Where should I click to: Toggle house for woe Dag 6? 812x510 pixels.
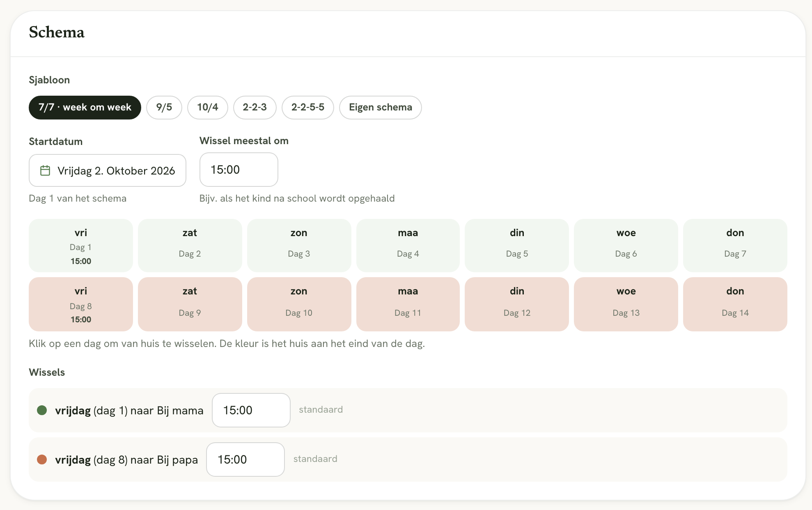(x=626, y=246)
